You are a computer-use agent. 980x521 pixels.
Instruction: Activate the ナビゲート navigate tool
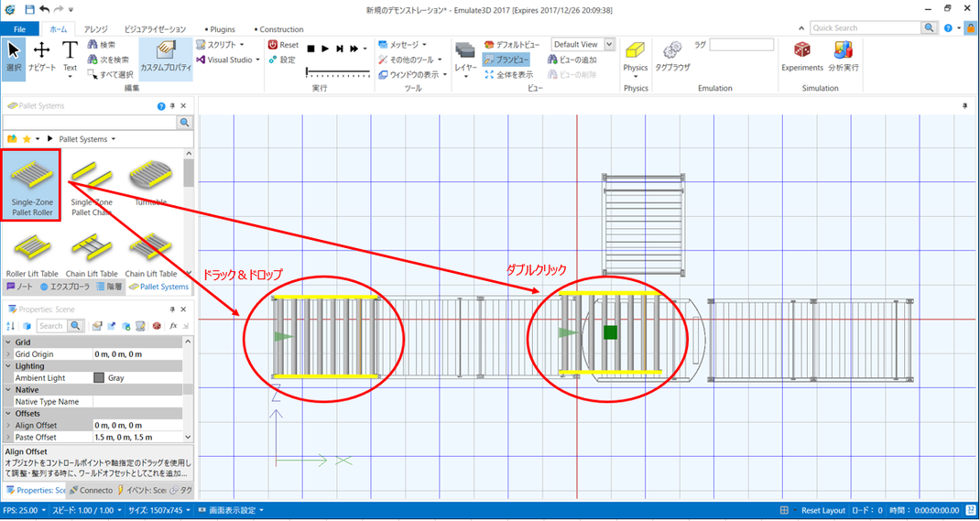click(42, 56)
